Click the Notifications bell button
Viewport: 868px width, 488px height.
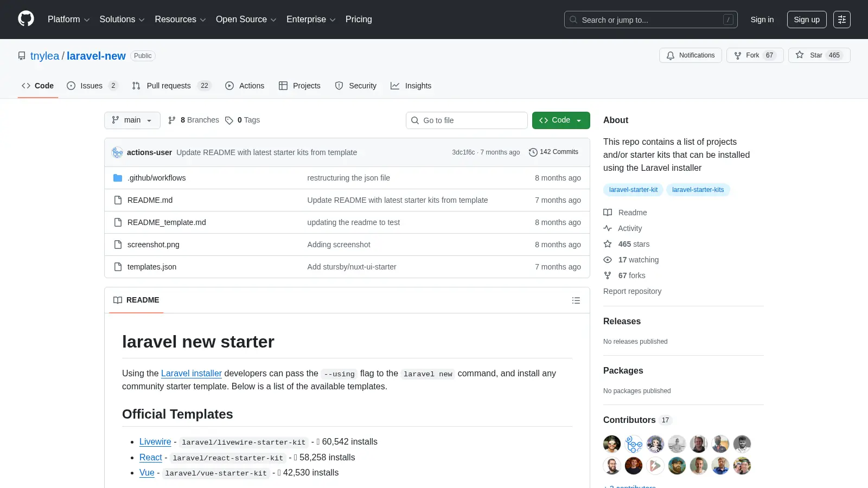(691, 55)
